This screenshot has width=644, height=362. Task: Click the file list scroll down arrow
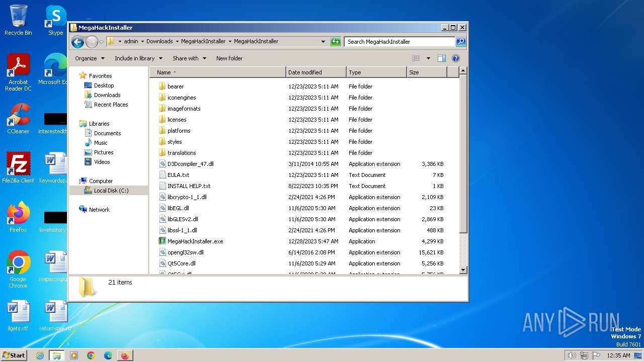coord(463,270)
